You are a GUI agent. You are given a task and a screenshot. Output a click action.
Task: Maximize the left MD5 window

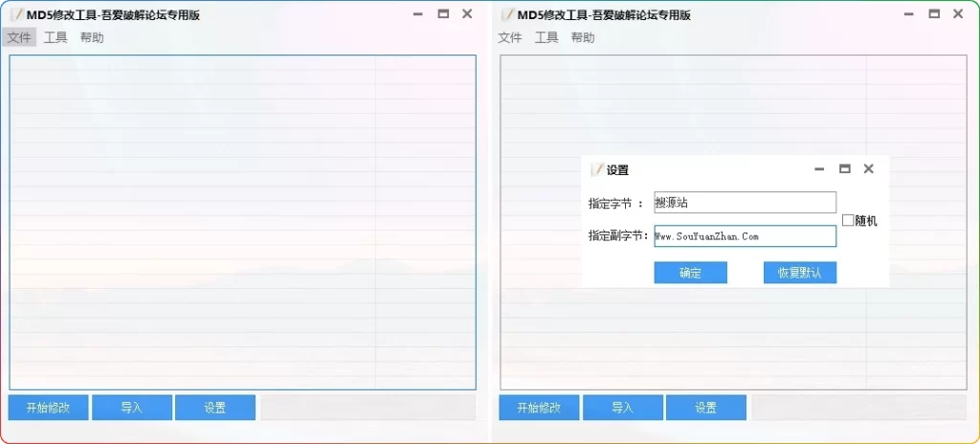point(443,13)
